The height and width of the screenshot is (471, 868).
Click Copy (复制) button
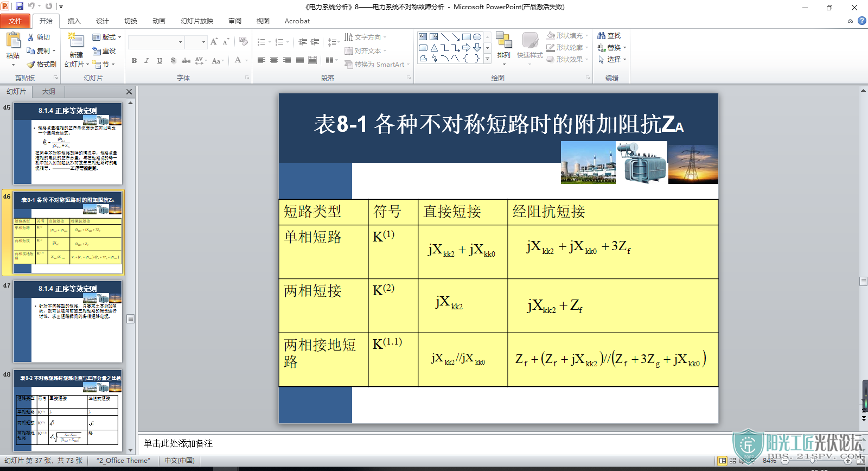click(41, 50)
